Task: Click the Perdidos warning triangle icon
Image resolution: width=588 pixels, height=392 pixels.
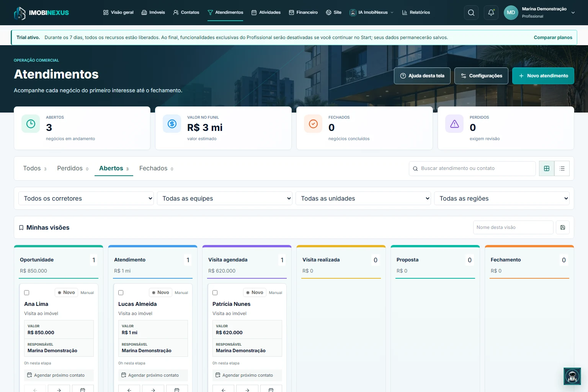Action: [454, 124]
